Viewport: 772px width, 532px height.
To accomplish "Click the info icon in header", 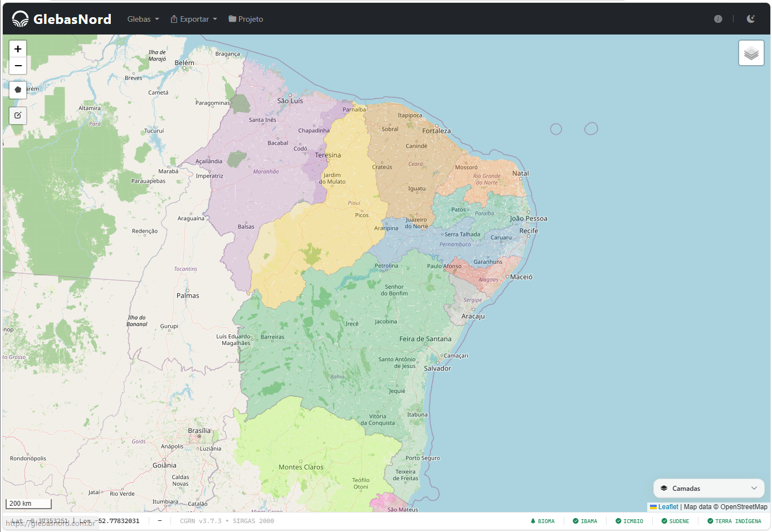I will [x=718, y=19].
